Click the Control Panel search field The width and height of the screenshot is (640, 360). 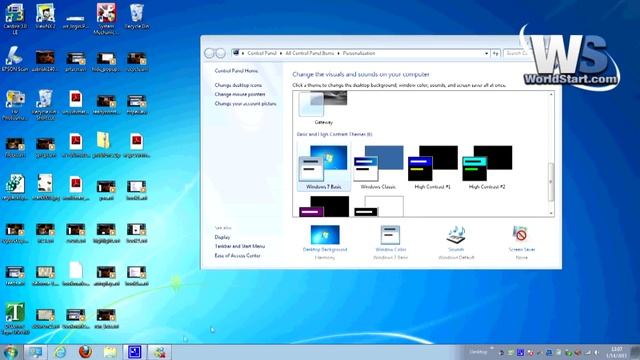[517, 53]
